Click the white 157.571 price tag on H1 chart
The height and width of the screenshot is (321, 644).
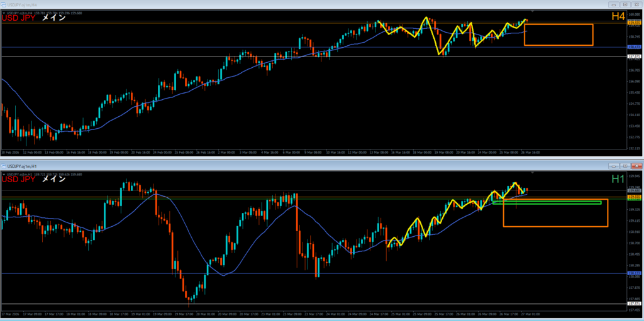(635, 304)
